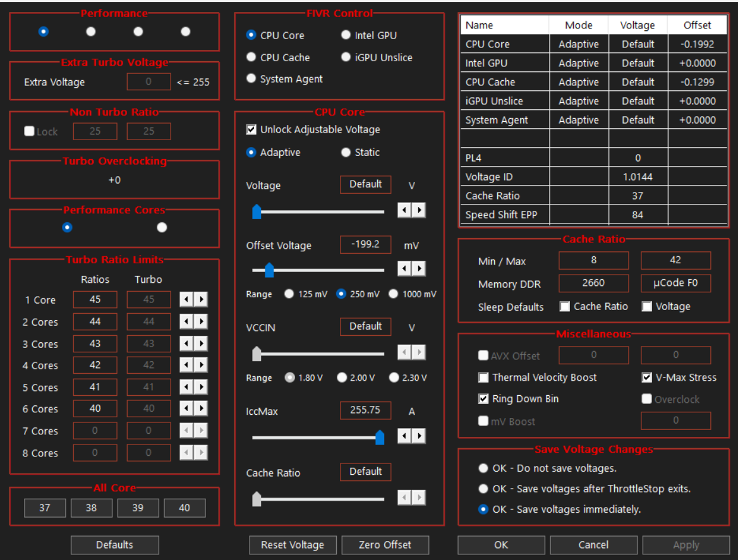The height and width of the screenshot is (560, 738).
Task: Click the Offset Voltage slider thumb
Action: [269, 270]
